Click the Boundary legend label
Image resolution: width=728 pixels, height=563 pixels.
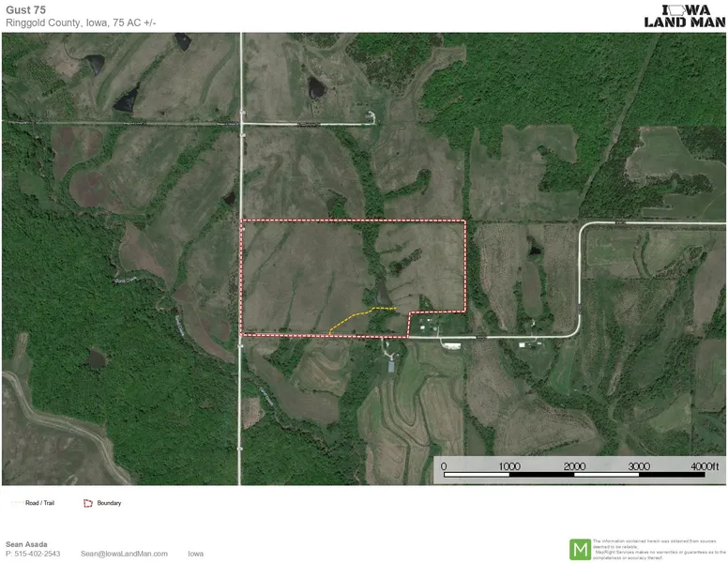click(109, 503)
